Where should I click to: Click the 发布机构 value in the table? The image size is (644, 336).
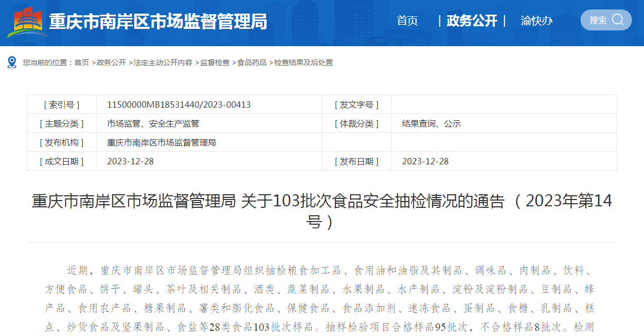tap(162, 142)
